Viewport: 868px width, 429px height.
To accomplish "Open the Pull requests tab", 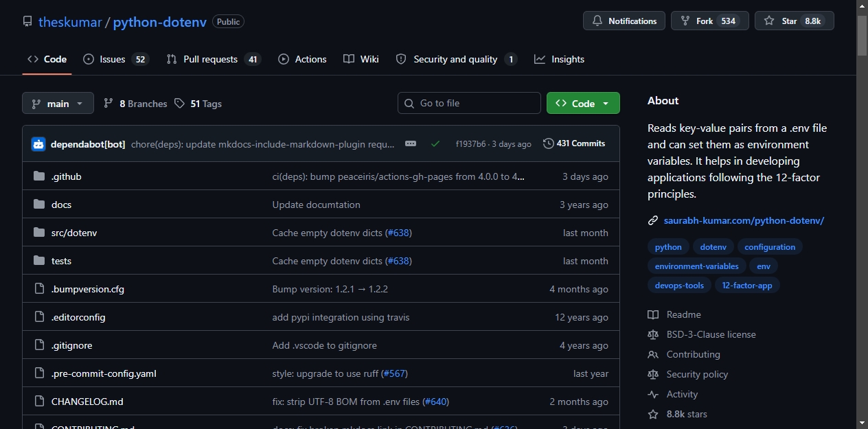I will coord(214,59).
